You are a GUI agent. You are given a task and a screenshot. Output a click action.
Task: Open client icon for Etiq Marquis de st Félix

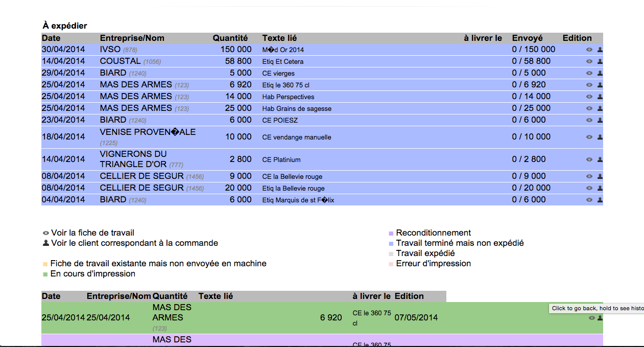600,200
